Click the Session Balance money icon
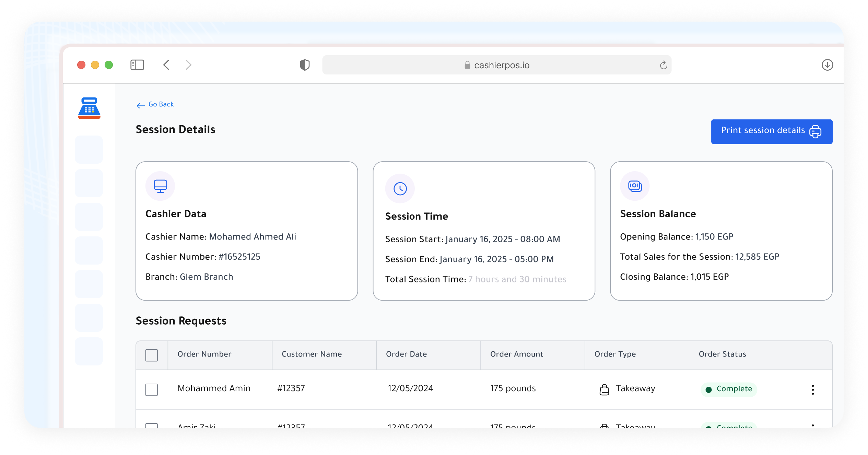The image size is (868, 455). 635,186
